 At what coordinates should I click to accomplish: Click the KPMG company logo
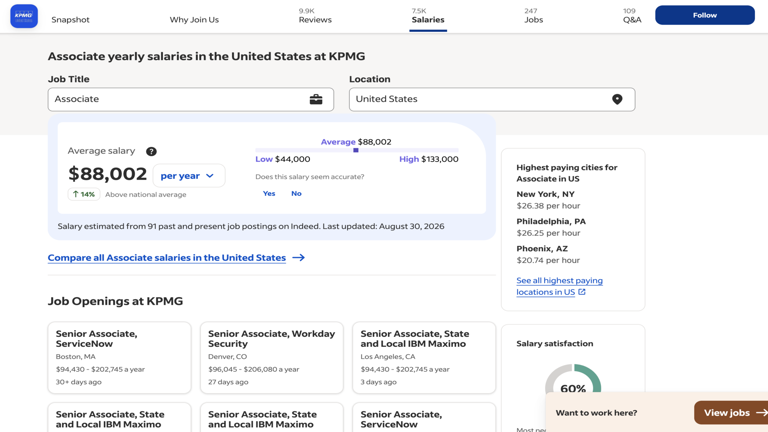24,16
